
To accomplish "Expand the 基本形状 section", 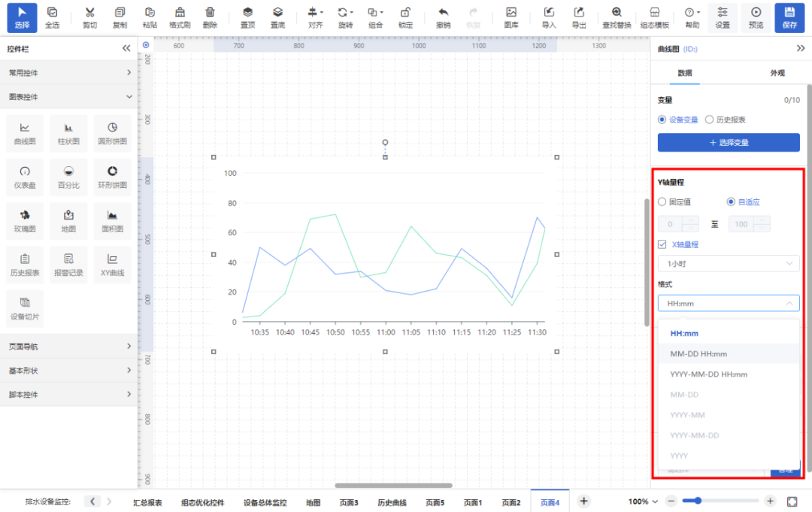I will (69, 371).
